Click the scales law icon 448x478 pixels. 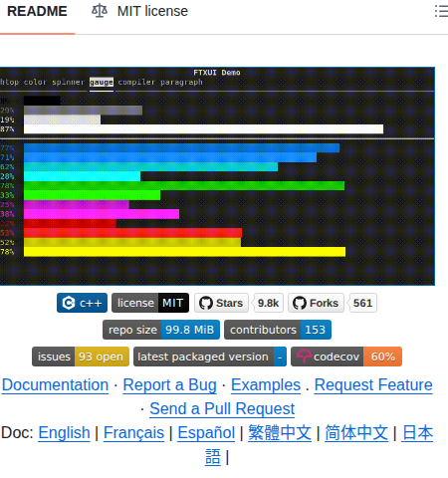[x=100, y=11]
